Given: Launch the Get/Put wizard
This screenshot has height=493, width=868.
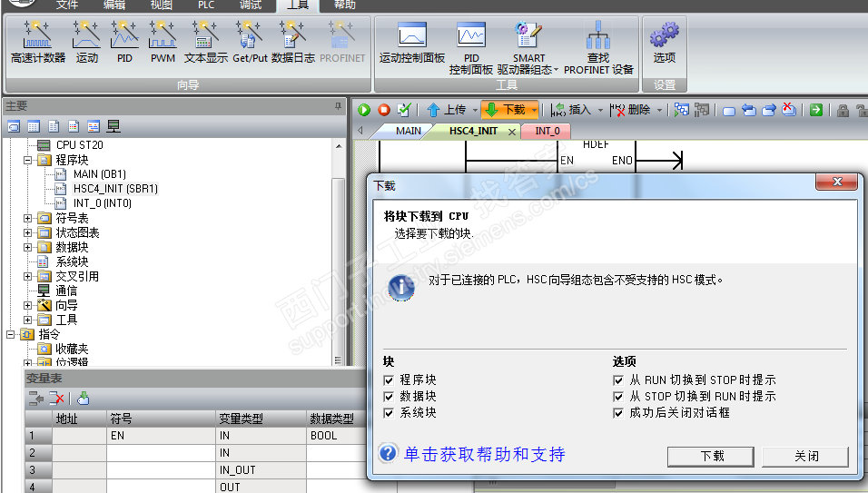Looking at the screenshot, I should (x=250, y=42).
